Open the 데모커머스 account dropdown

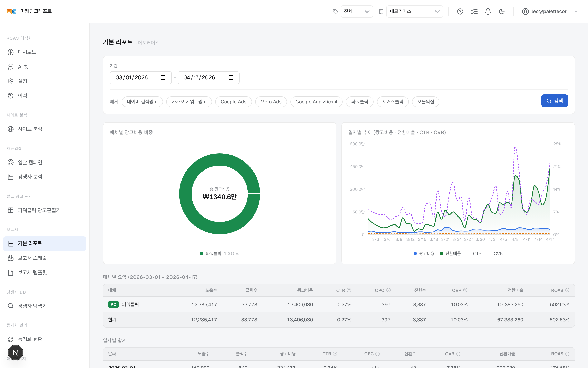[414, 11]
